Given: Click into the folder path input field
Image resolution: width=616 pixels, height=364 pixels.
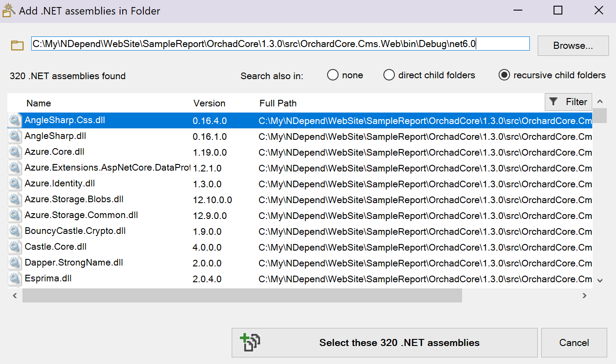Looking at the screenshot, I should click(280, 44).
